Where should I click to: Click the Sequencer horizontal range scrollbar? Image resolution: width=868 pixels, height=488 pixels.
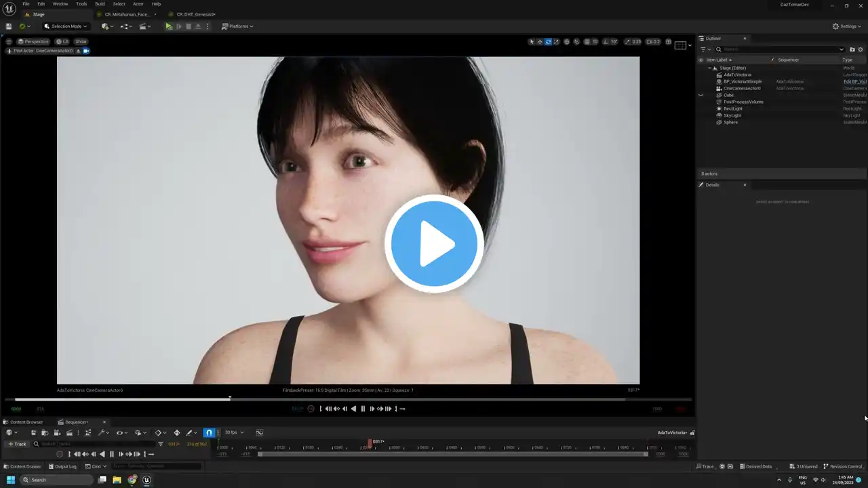[452, 454]
